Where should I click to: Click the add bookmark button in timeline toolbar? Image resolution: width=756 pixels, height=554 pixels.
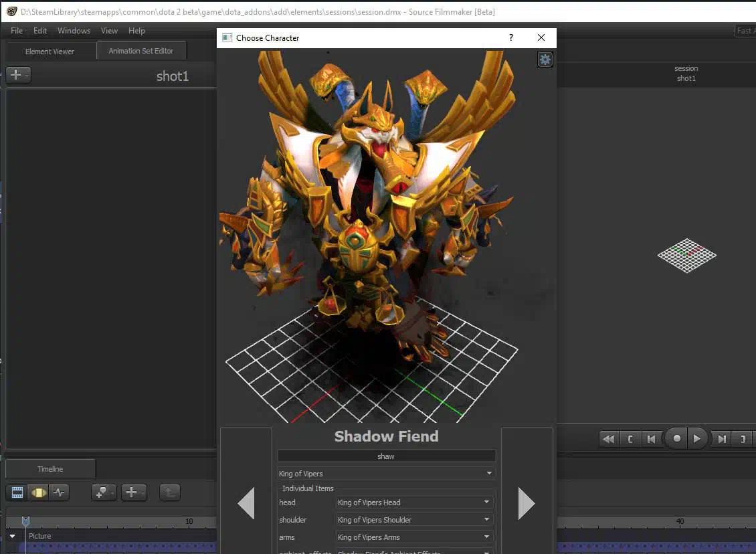104,492
